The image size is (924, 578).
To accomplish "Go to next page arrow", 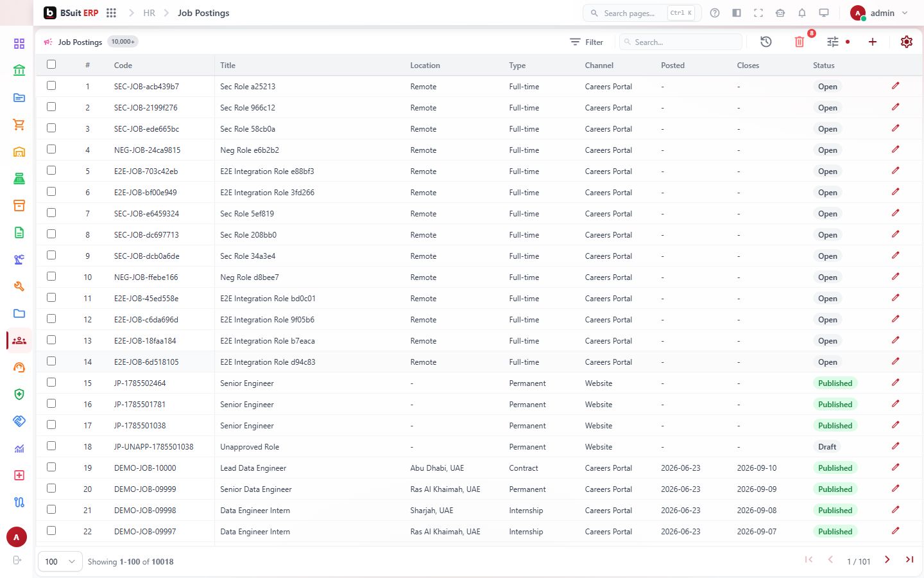I will pos(887,560).
